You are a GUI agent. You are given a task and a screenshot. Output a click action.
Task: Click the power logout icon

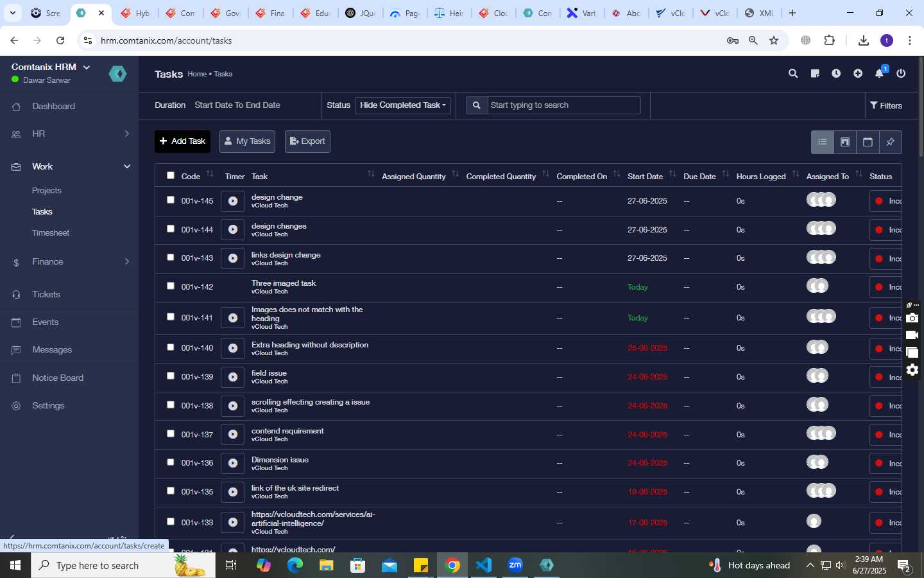tap(901, 74)
